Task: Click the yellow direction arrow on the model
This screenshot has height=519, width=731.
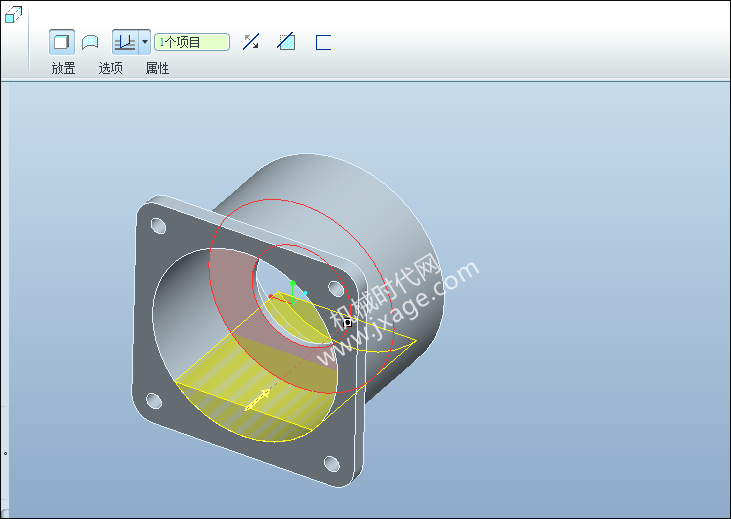Action: [257, 400]
